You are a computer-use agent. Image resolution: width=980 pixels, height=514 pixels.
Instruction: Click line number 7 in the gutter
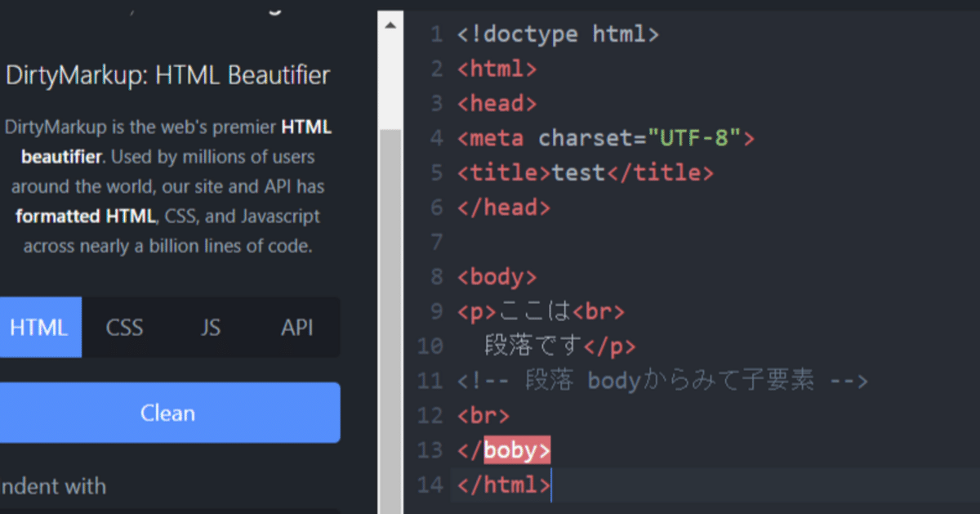coord(436,242)
